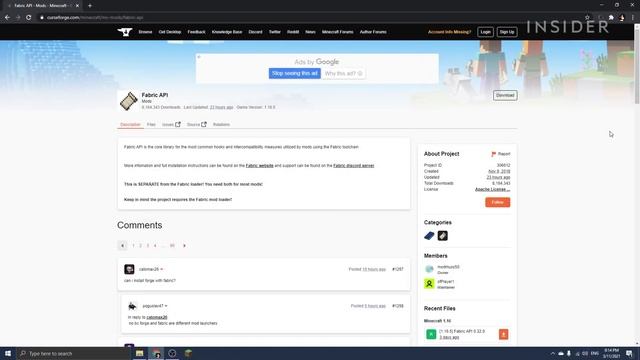This screenshot has height=360, width=640.
Task: Open the dropdown next to catomax26
Action: coord(162,269)
